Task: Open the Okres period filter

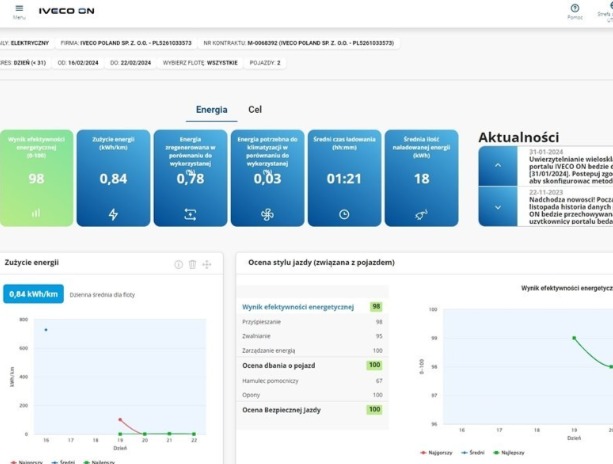Action: 24,63
